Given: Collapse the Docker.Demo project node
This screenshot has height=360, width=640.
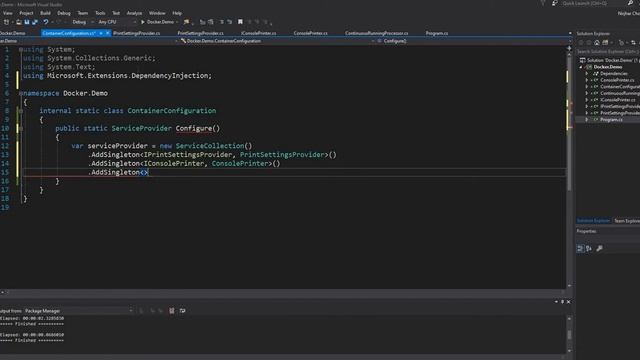Looking at the screenshot, I should [x=581, y=67].
